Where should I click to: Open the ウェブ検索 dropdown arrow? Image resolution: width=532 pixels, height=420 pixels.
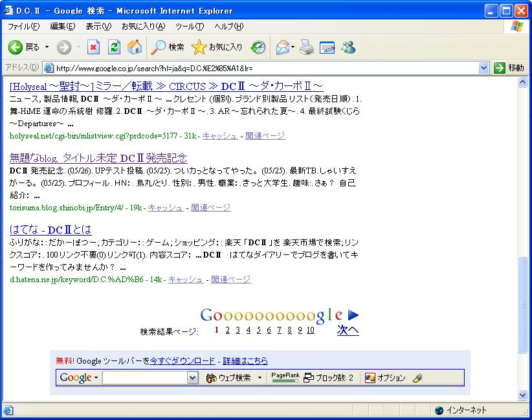point(260,377)
